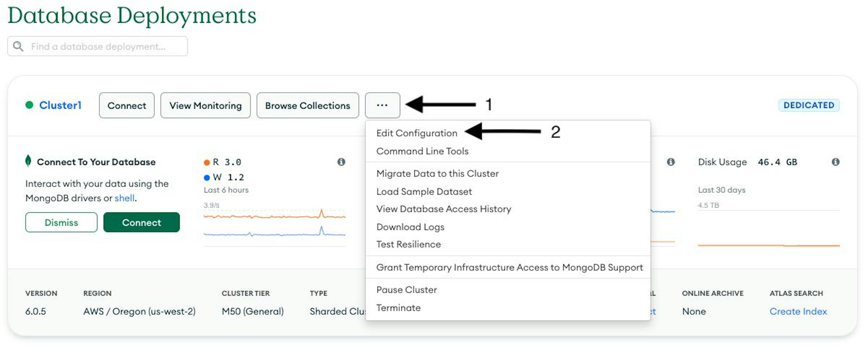Click the search magnifier icon
This screenshot has height=363, width=868.
(18, 46)
